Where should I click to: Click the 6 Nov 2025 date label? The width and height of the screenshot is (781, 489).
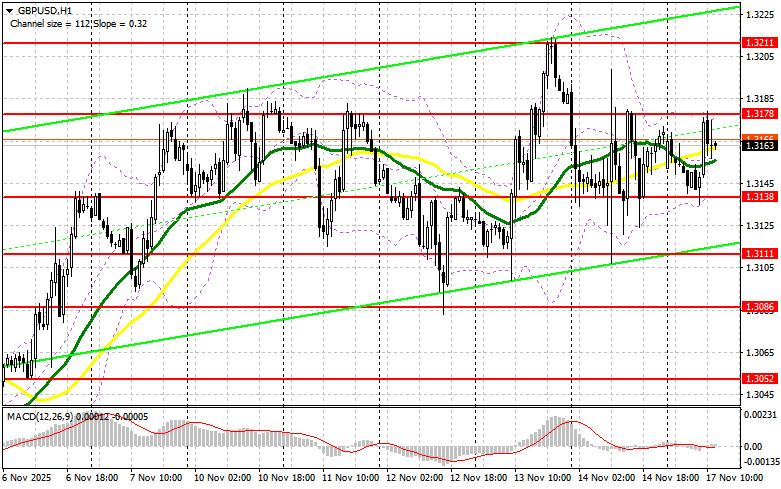27,480
